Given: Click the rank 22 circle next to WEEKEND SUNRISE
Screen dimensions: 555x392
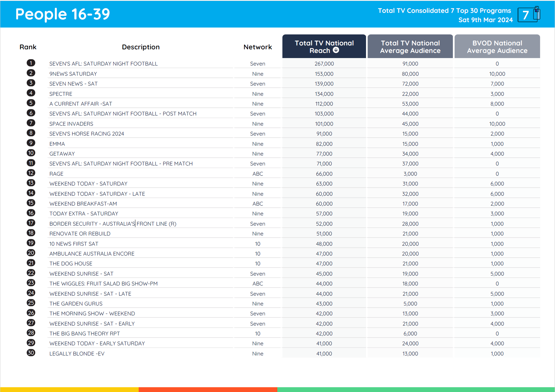Looking at the screenshot, I should (31, 273).
